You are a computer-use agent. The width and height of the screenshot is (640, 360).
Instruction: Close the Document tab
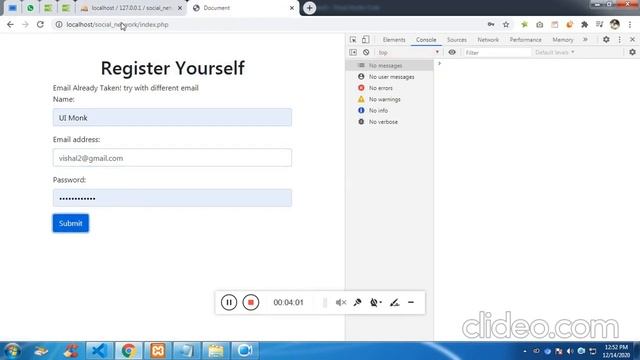click(x=292, y=8)
